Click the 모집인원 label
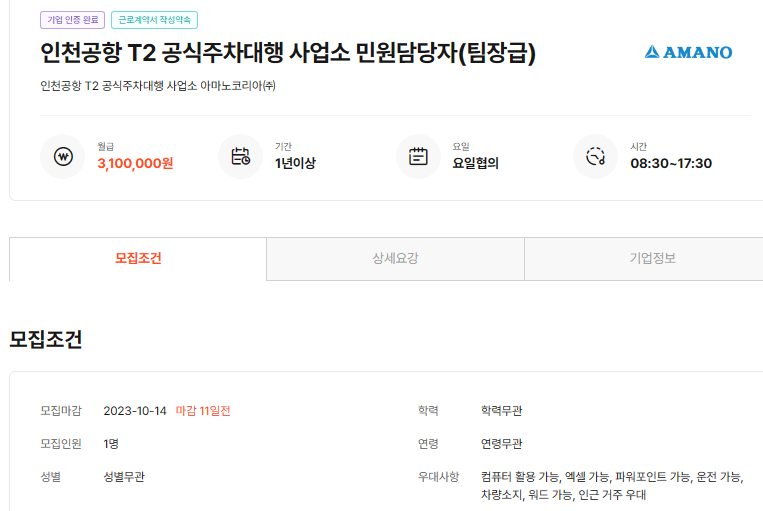The image size is (763, 511). [61, 444]
